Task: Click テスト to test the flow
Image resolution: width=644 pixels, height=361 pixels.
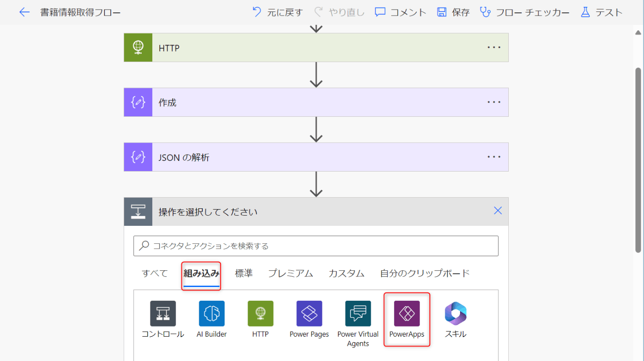Action: coord(601,12)
